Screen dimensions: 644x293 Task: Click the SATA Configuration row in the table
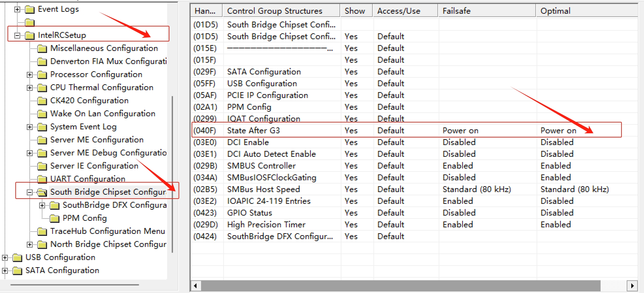coord(414,72)
